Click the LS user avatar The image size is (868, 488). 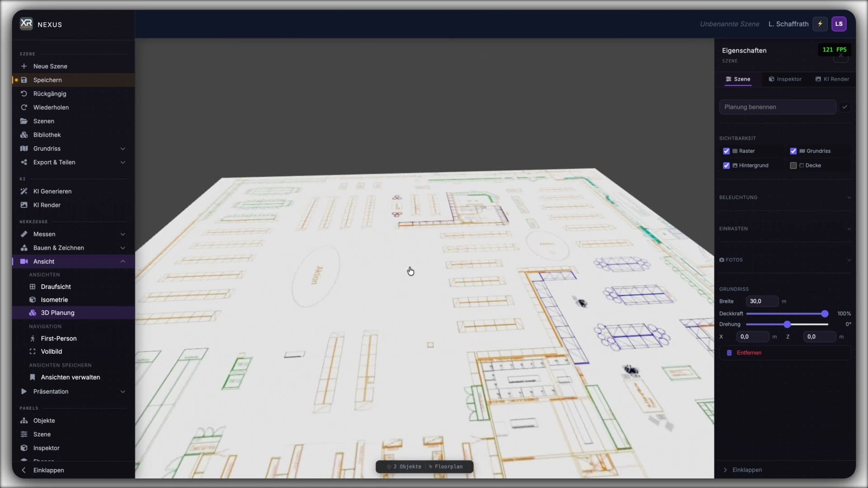[x=839, y=24]
